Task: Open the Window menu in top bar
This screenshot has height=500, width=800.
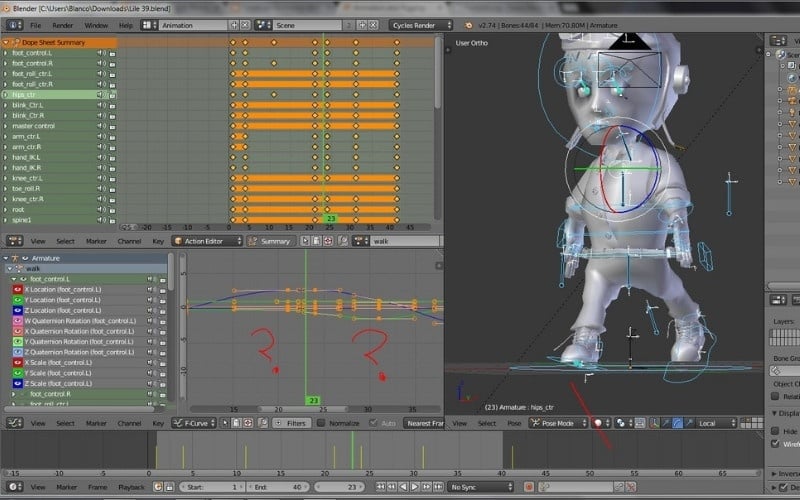Action: pyautogui.click(x=96, y=24)
